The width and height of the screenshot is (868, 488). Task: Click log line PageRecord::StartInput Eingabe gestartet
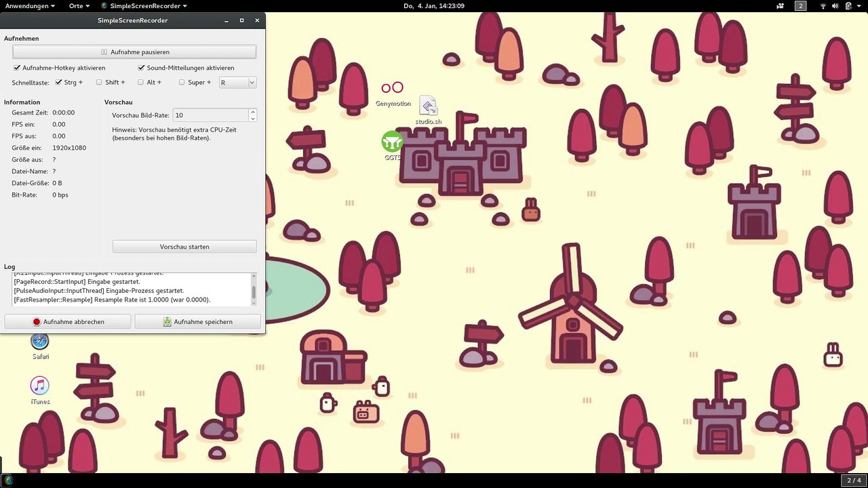(x=77, y=281)
